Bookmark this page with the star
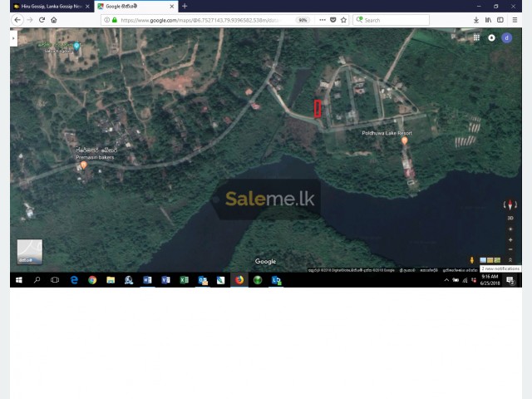Viewport: 532px width, 399px height. pos(343,20)
